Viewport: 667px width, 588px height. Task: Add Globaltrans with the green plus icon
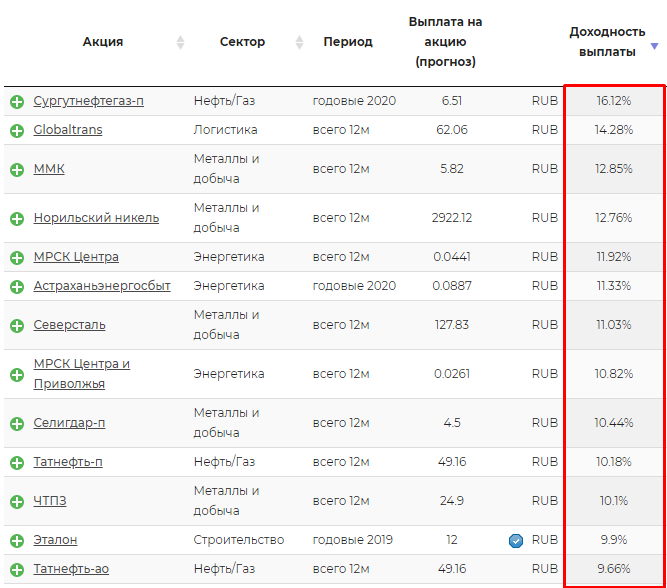[17, 131]
